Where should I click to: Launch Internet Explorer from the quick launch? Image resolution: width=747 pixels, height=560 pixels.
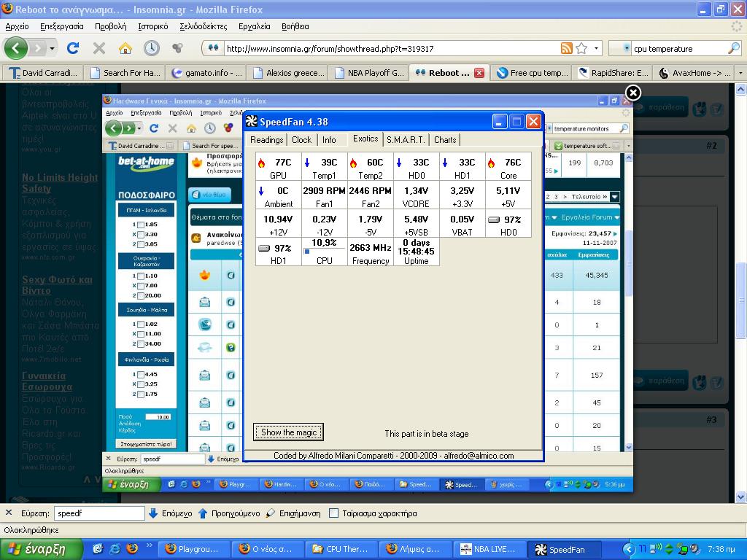tap(115, 549)
